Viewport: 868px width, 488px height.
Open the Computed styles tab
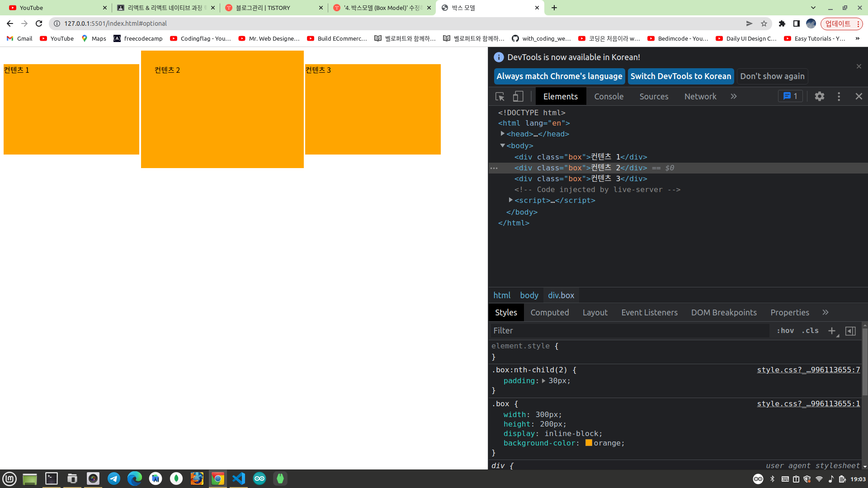pyautogui.click(x=549, y=313)
